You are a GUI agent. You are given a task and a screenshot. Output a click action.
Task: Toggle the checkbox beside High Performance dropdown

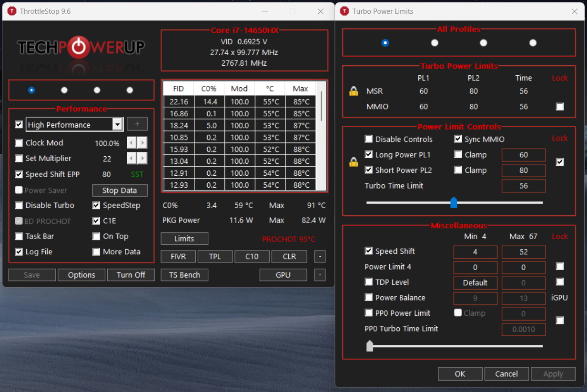[19, 124]
